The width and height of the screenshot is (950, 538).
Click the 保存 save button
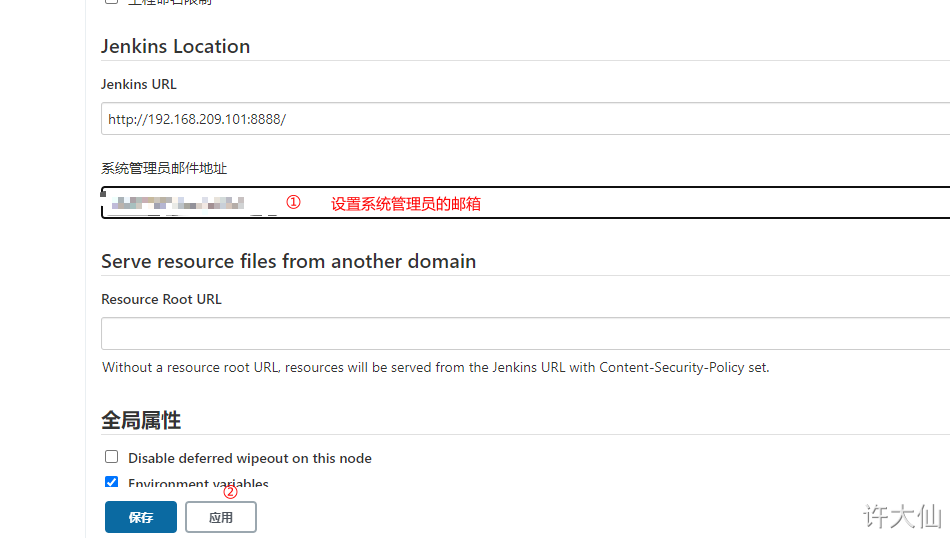[x=141, y=517]
